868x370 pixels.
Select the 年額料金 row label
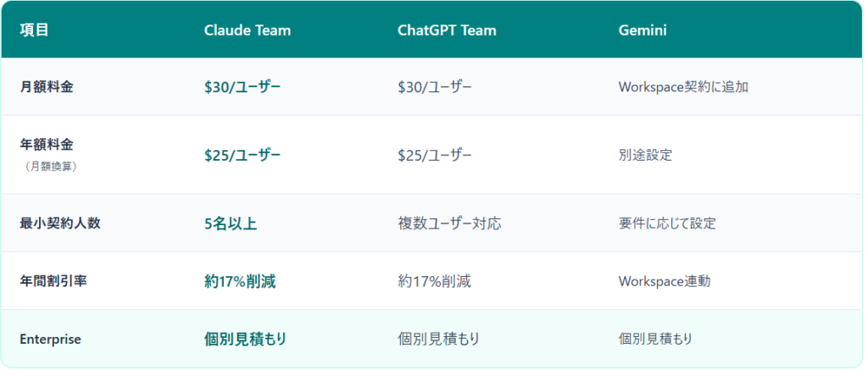click(x=47, y=145)
